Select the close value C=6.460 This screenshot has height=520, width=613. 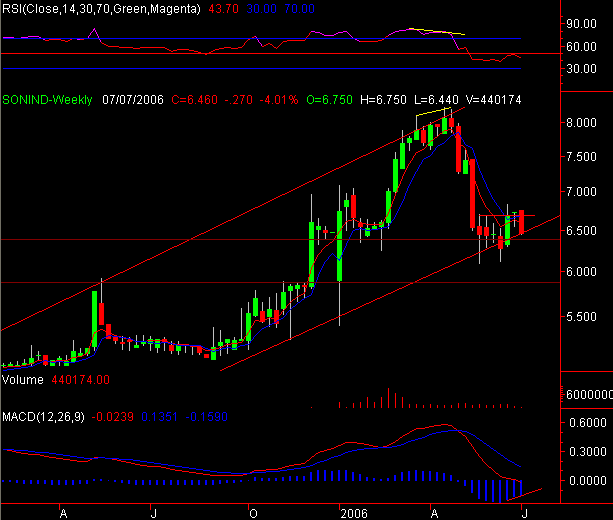click(x=194, y=100)
